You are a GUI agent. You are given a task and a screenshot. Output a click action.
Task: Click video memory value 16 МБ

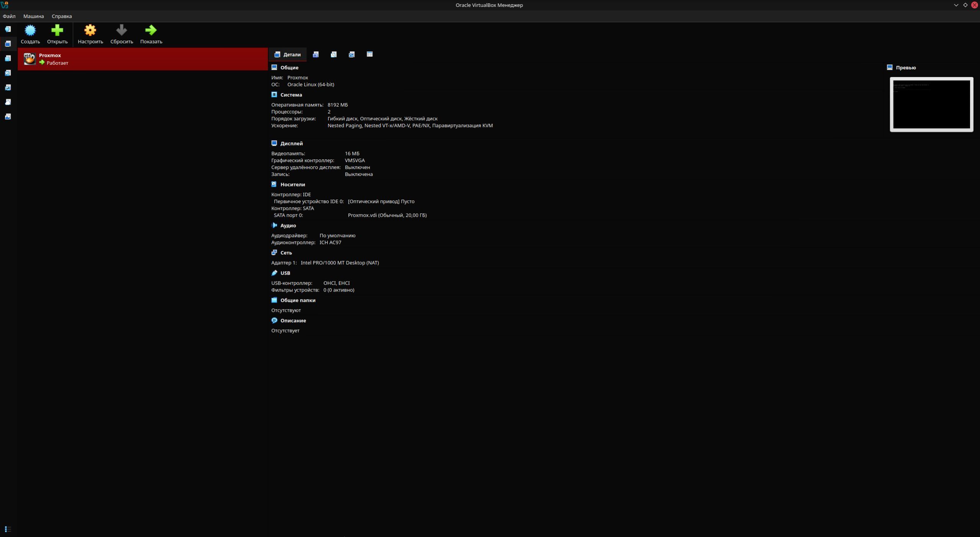(x=352, y=153)
